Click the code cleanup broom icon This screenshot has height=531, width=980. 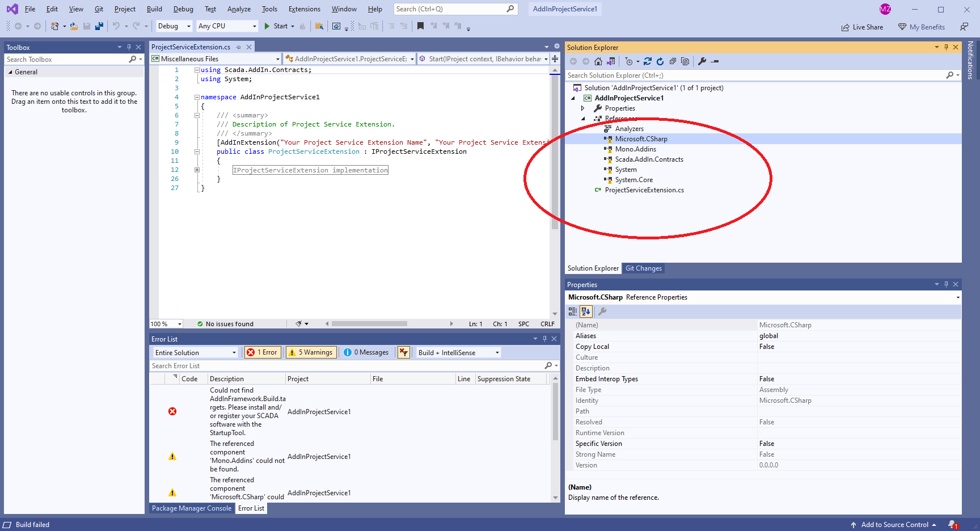coord(299,324)
